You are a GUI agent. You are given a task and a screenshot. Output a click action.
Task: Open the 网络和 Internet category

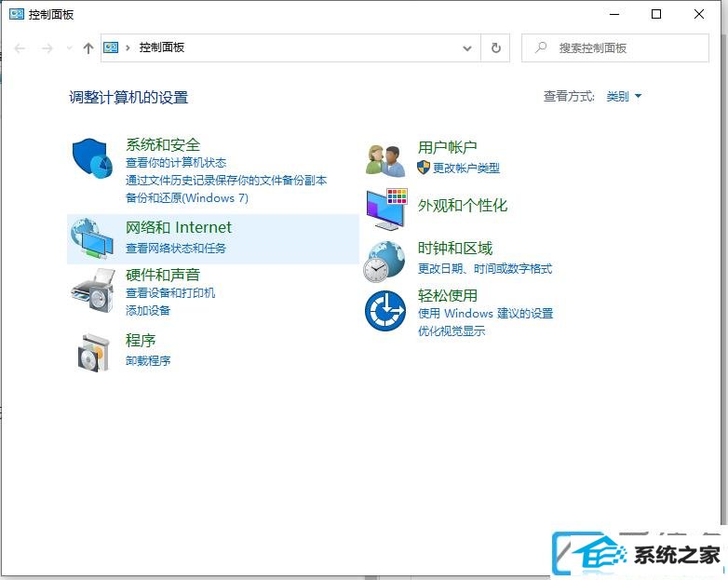[179, 227]
